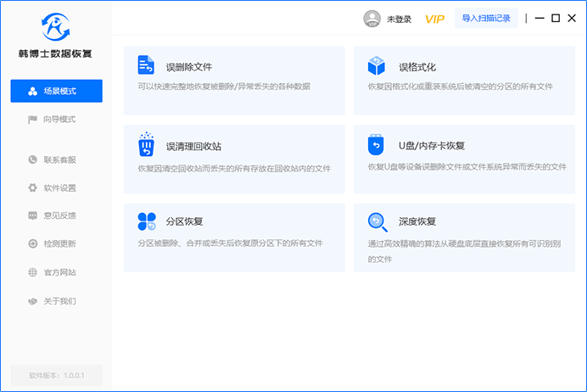Screen dimensions: 587x392
Task: Click the 误格式化 cube icon
Action: click(x=377, y=65)
